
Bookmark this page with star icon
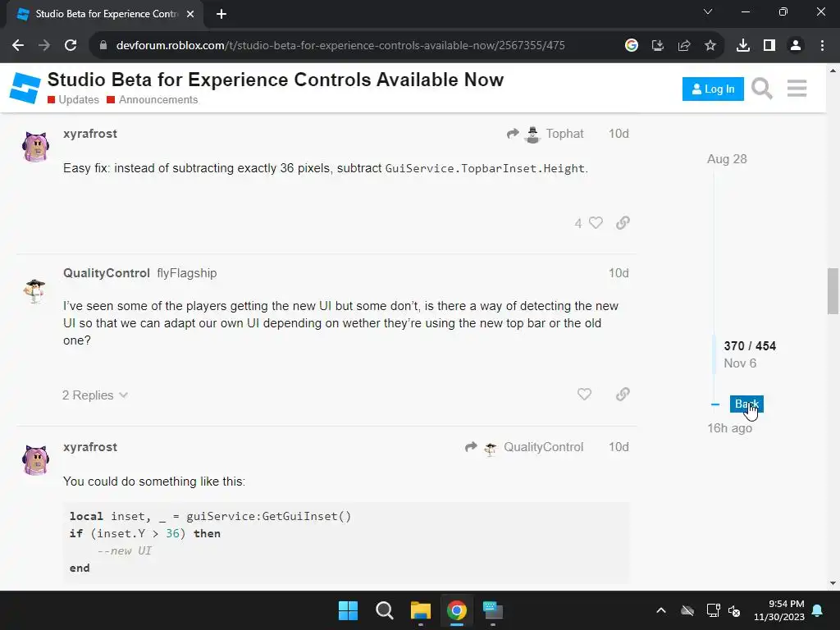click(x=710, y=46)
